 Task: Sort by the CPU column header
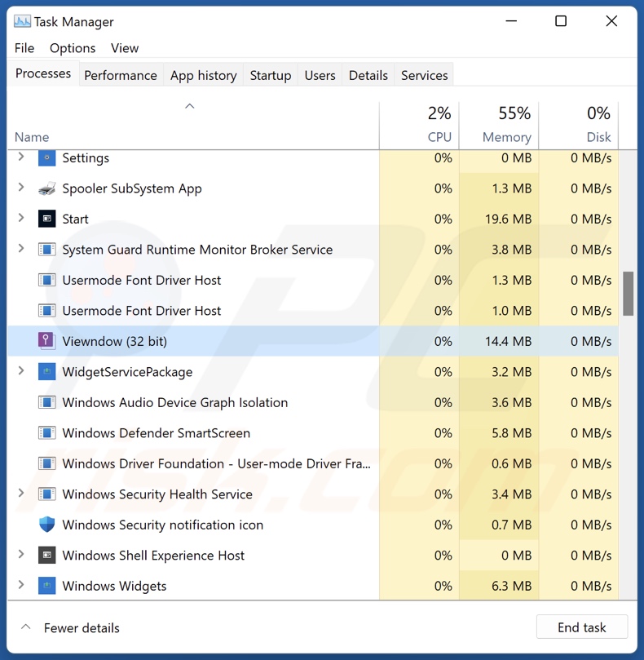(419, 126)
